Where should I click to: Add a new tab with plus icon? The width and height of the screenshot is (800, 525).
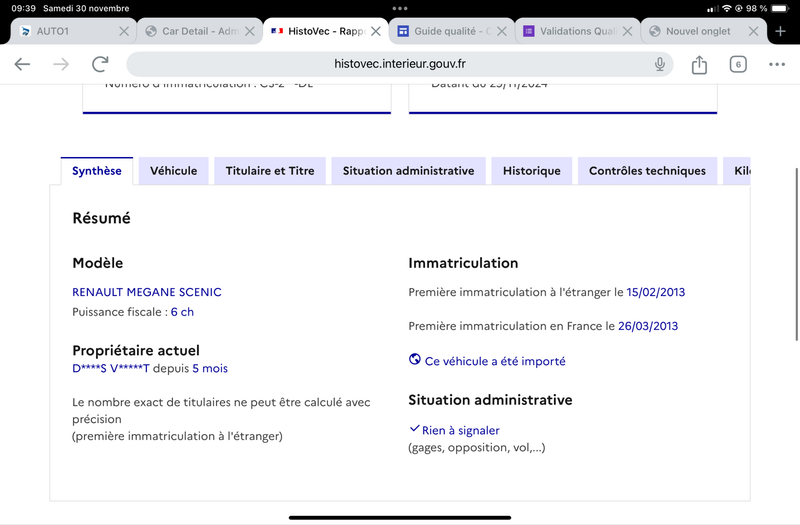click(x=780, y=31)
